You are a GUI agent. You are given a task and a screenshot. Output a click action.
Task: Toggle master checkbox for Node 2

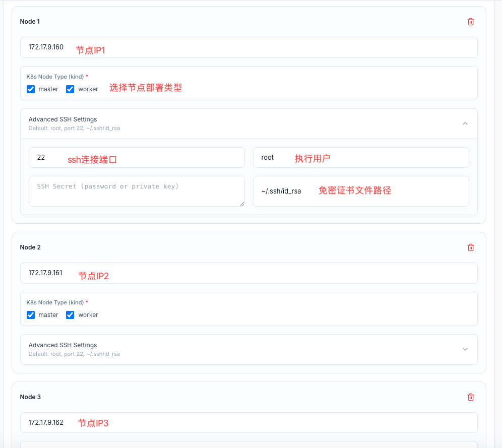click(31, 315)
